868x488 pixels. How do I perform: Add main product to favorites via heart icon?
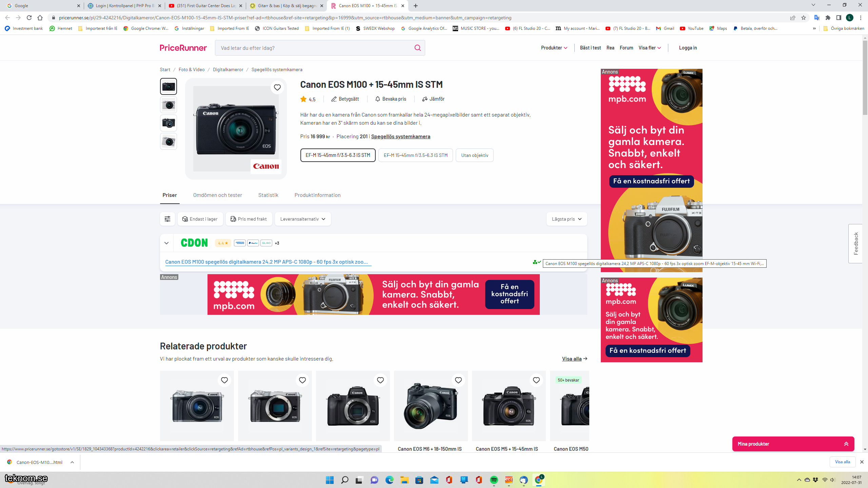click(x=277, y=87)
